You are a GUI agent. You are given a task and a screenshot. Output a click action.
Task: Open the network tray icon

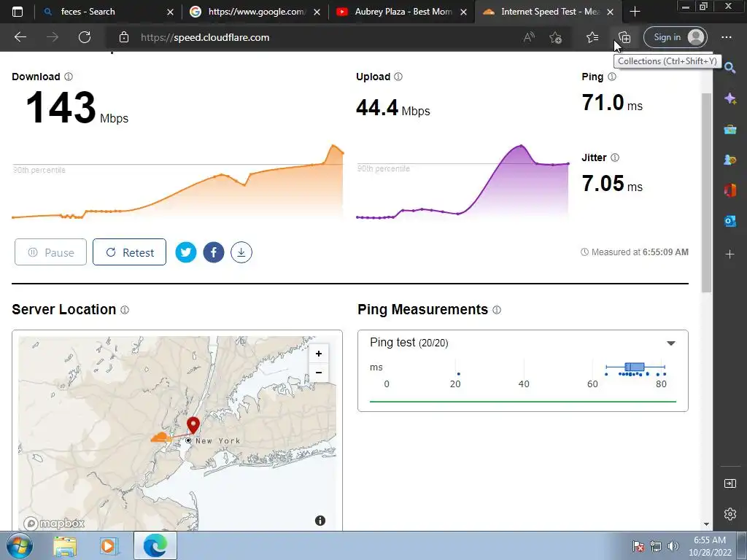coord(656,546)
